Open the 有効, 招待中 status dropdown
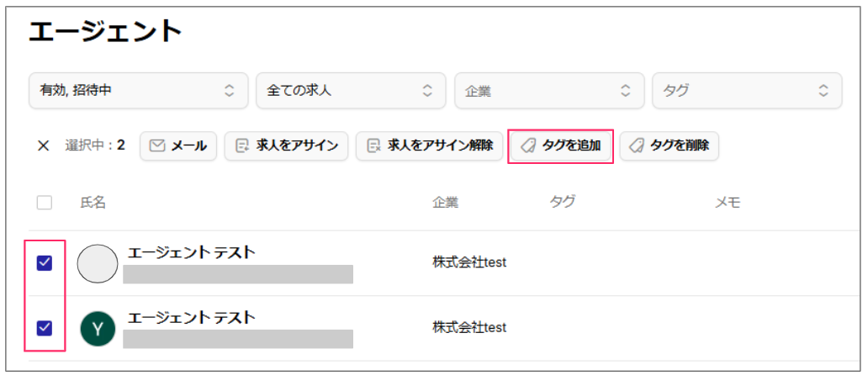This screenshot has height=375, width=868. click(x=139, y=91)
